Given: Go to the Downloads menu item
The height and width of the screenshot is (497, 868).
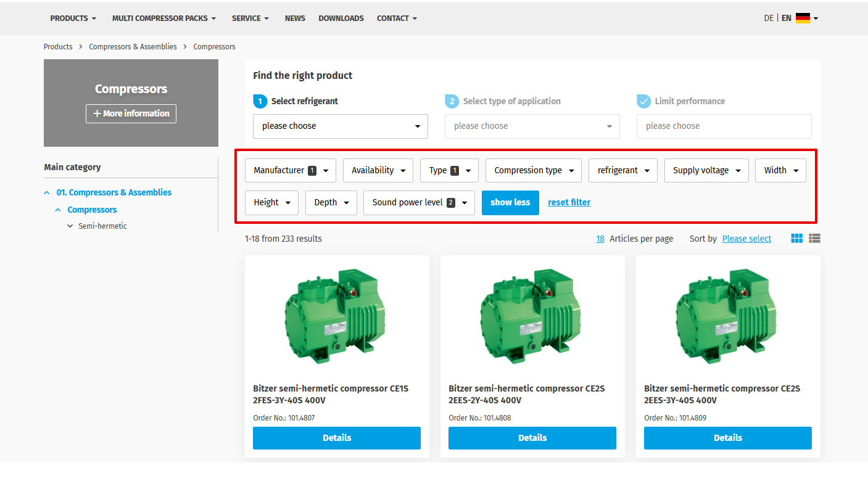Looking at the screenshot, I should pyautogui.click(x=341, y=18).
